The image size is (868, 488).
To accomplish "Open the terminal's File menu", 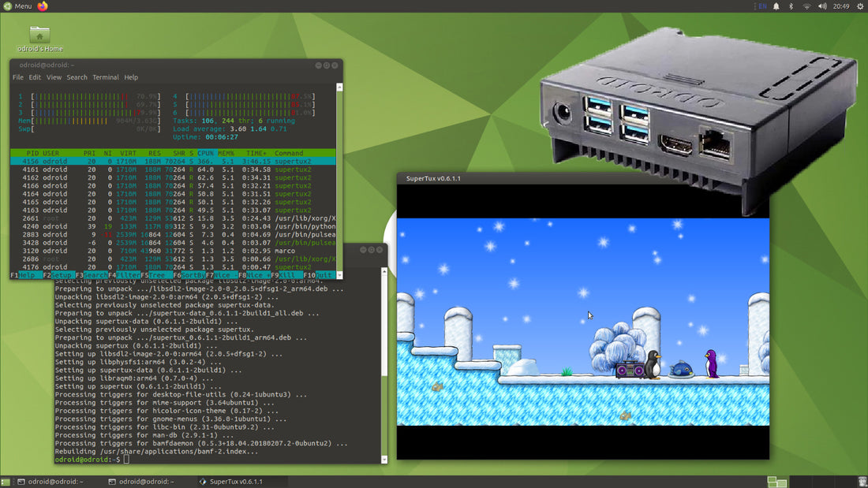I will 18,77.
